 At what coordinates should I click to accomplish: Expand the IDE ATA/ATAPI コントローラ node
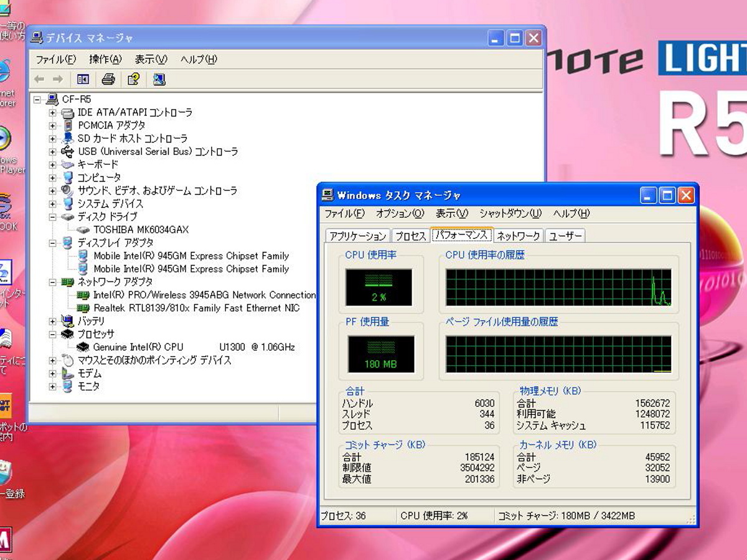pyautogui.click(x=52, y=113)
